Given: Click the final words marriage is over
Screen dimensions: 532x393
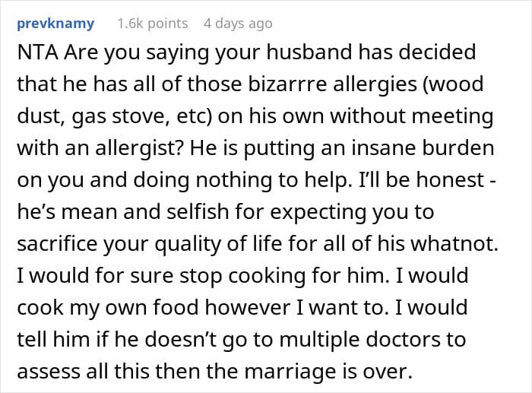Looking at the screenshot, I should (x=328, y=372).
